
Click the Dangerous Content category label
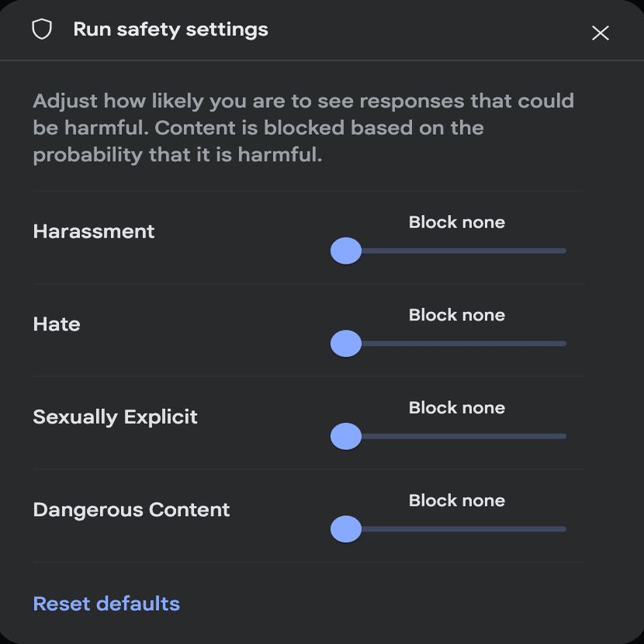pos(131,510)
